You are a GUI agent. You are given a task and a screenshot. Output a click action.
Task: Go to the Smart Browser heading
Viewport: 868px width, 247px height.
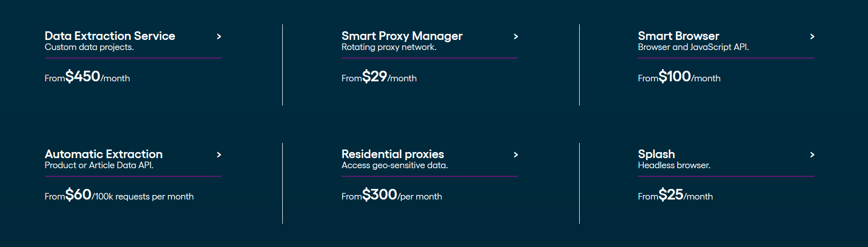click(x=678, y=36)
